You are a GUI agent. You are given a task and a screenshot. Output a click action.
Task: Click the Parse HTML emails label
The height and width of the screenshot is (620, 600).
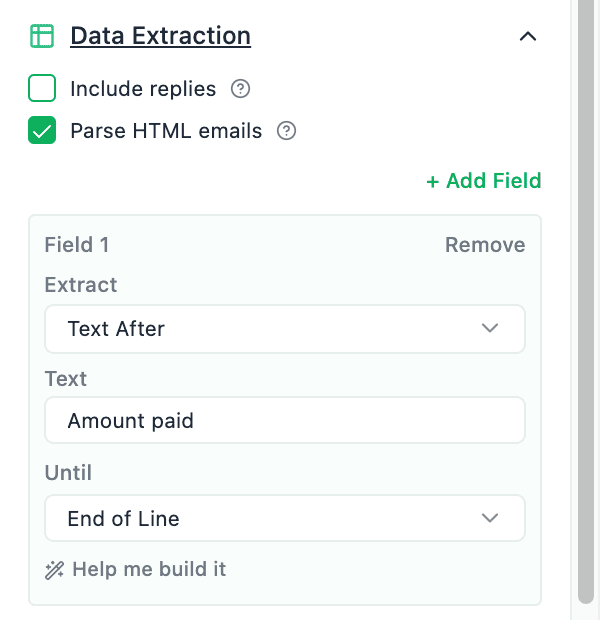pos(166,130)
